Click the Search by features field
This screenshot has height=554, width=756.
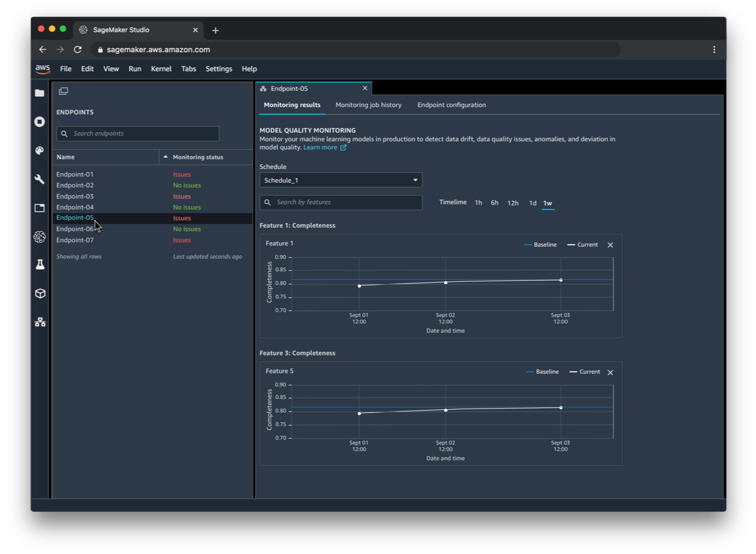(x=341, y=202)
